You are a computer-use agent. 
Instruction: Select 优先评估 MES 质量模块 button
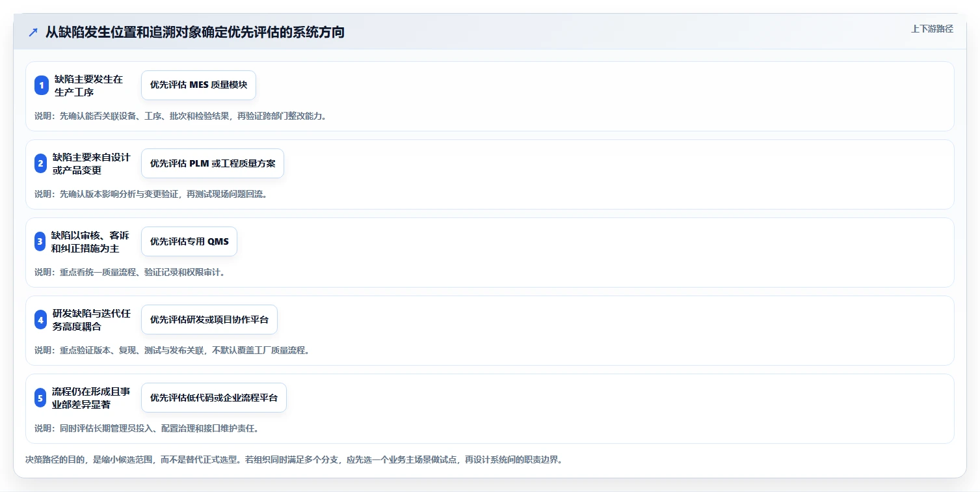pyautogui.click(x=198, y=85)
